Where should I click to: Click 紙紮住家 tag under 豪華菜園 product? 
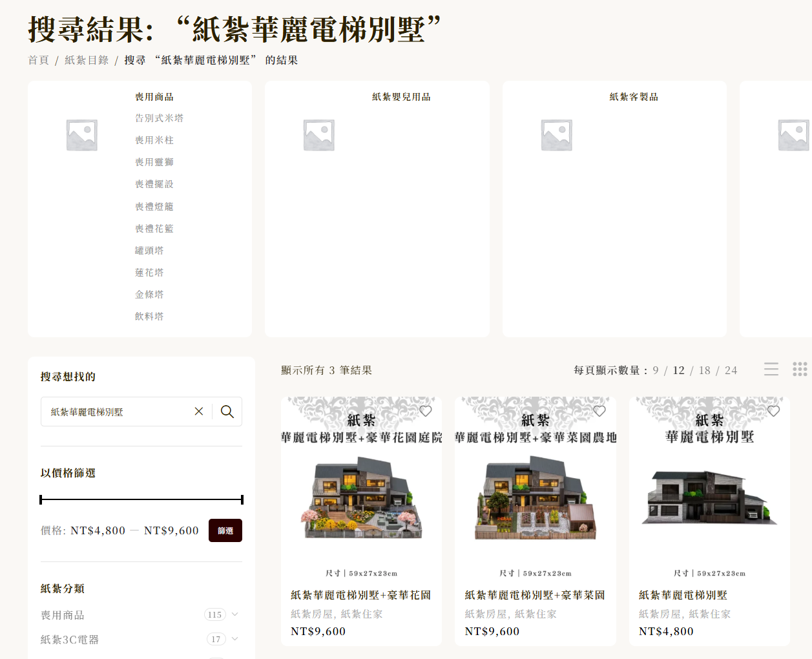click(x=536, y=614)
